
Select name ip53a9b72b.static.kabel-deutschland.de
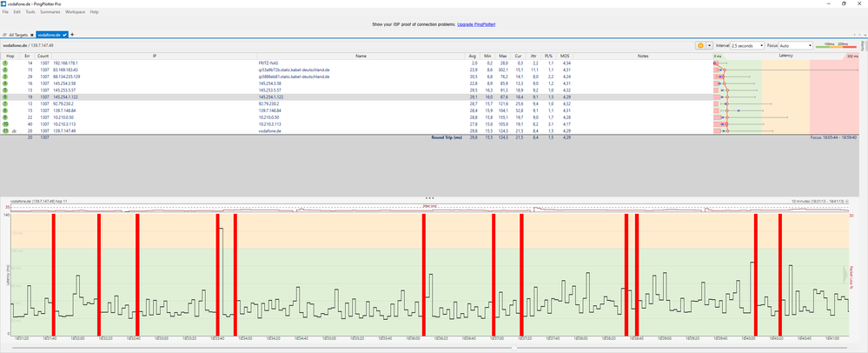tap(294, 70)
